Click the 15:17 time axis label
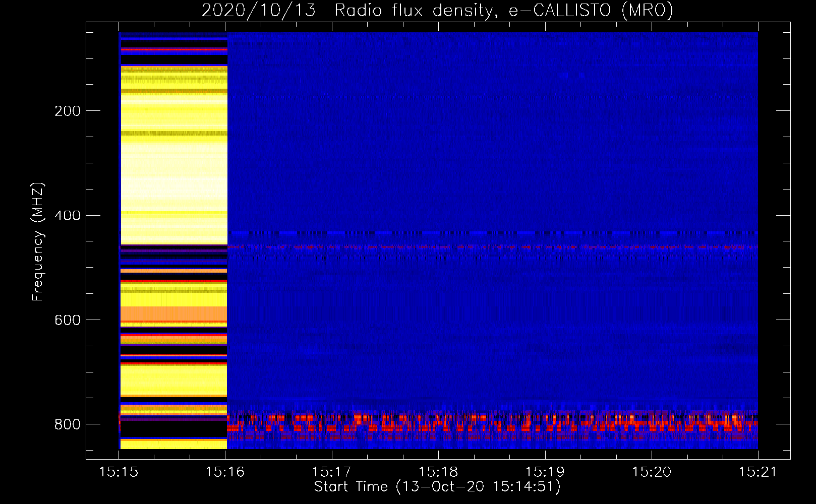The height and width of the screenshot is (504, 816). (x=331, y=472)
